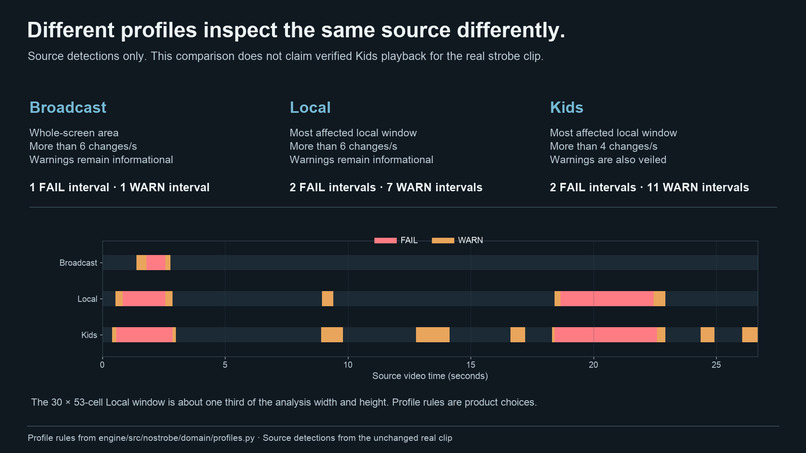This screenshot has height=453, width=806.
Task: Click the x-axis tick label 25
Action: [x=717, y=365]
